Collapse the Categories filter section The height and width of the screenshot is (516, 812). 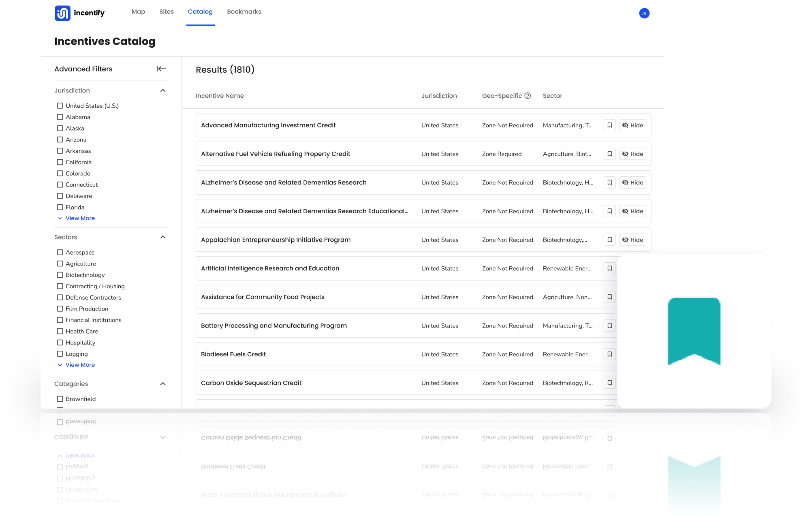point(163,384)
